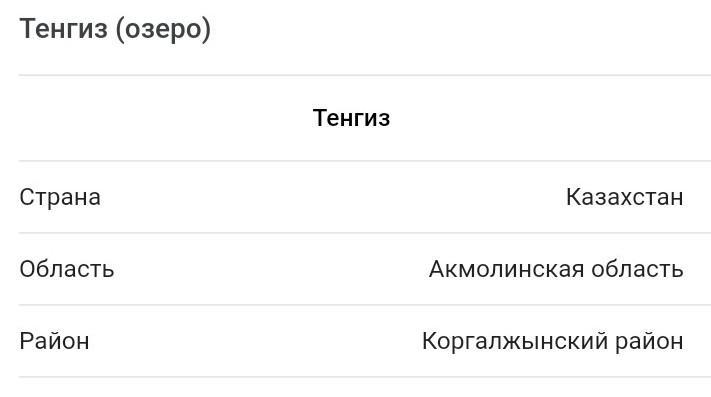Viewport: 711px width, 397px height.
Task: Click the divider below the bold Тенгиз heading
Action: [365, 160]
